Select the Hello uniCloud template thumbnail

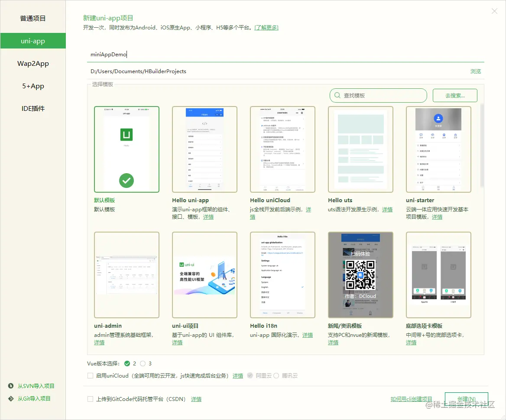(282, 149)
